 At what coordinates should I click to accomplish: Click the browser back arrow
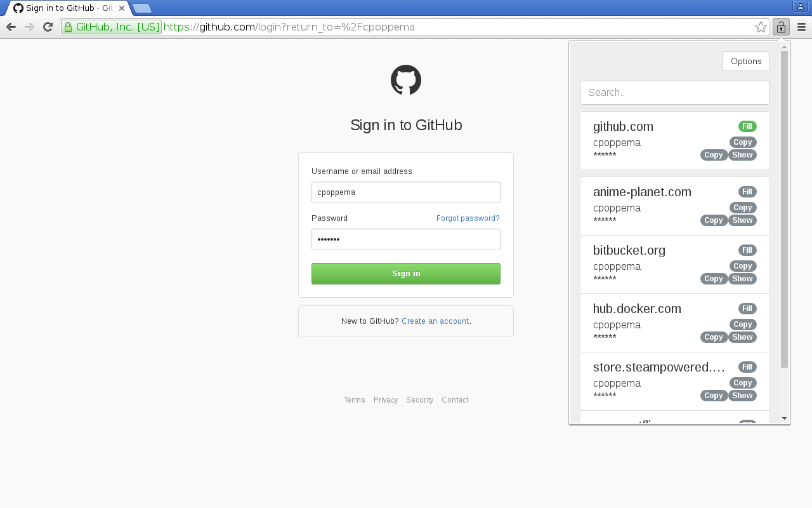point(11,27)
